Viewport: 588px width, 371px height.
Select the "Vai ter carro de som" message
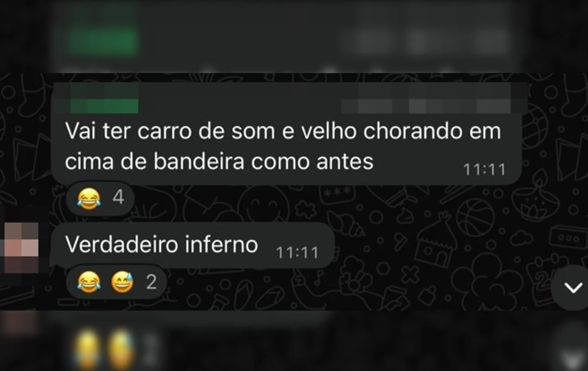[x=286, y=148]
